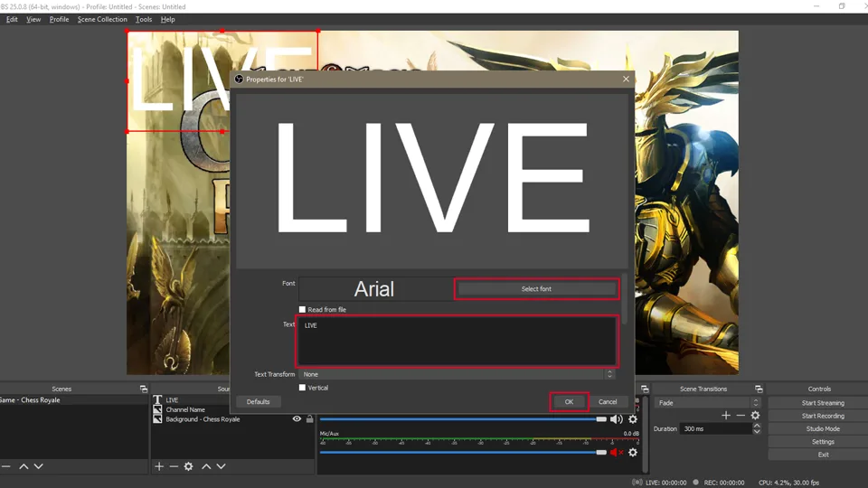Click the Arial font preview

pos(374,289)
